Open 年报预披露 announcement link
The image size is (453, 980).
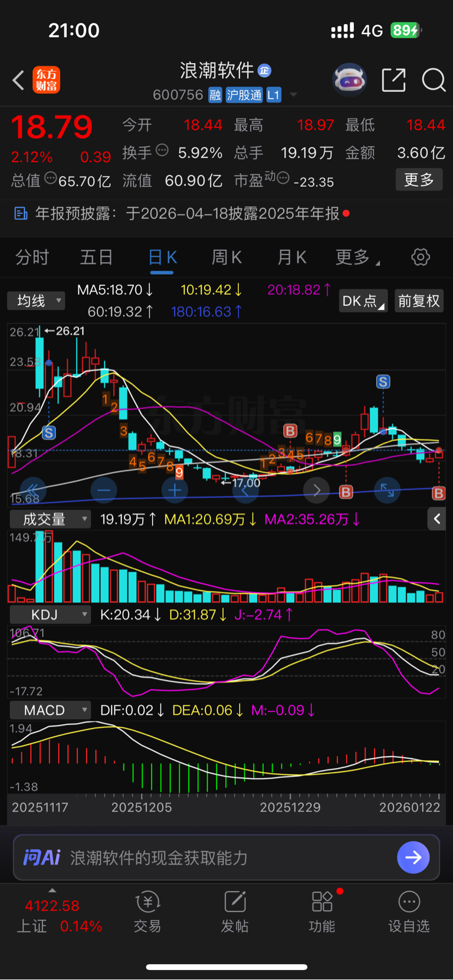(x=188, y=213)
